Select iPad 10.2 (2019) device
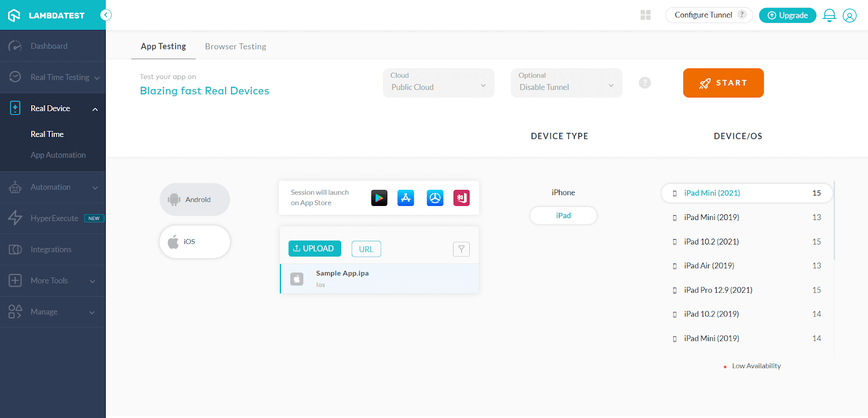 pyautogui.click(x=746, y=314)
